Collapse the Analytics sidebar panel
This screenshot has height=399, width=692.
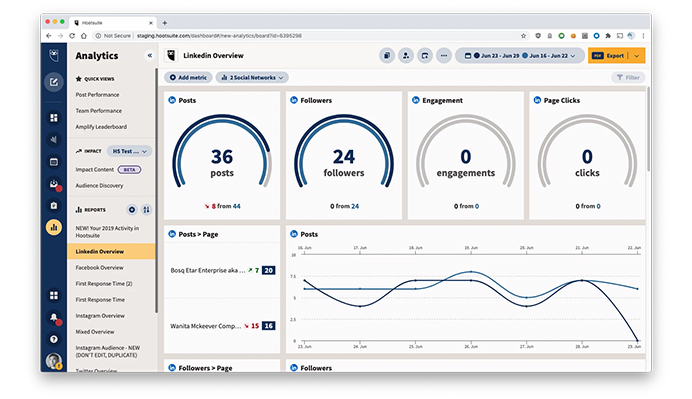150,56
